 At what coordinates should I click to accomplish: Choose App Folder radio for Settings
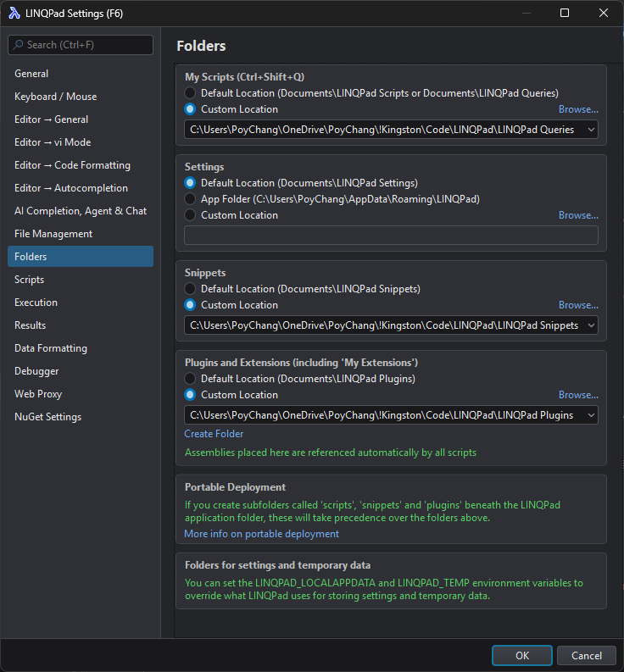coord(190,199)
